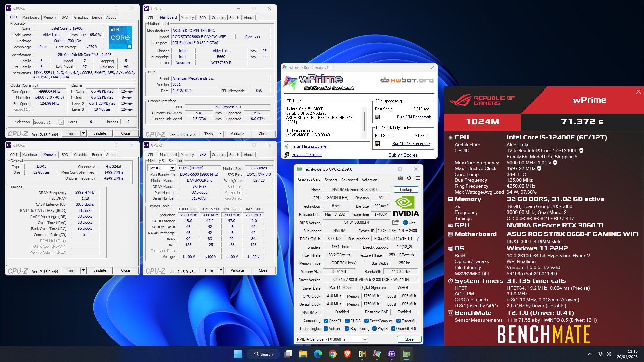Viewport: 644px width, 362px height.
Task: Click the Lookup button in GPU-Z
Action: pos(406,190)
